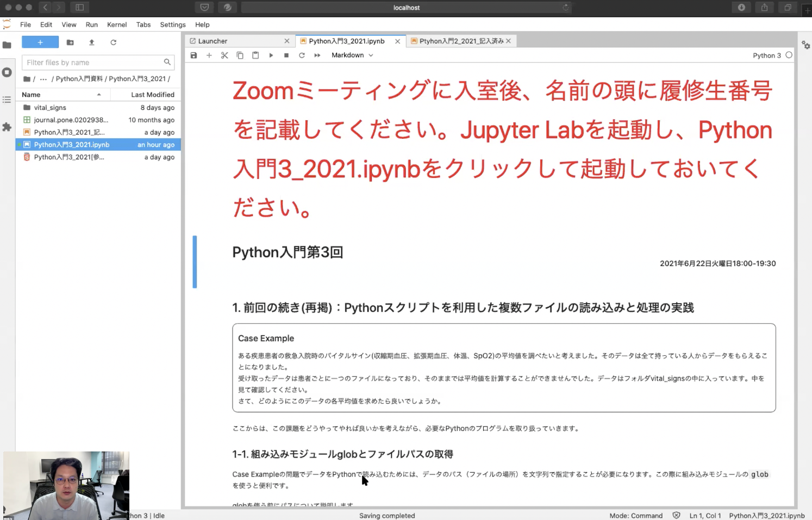The image size is (812, 520).
Task: Open the property inspector gears icon
Action: [805, 45]
